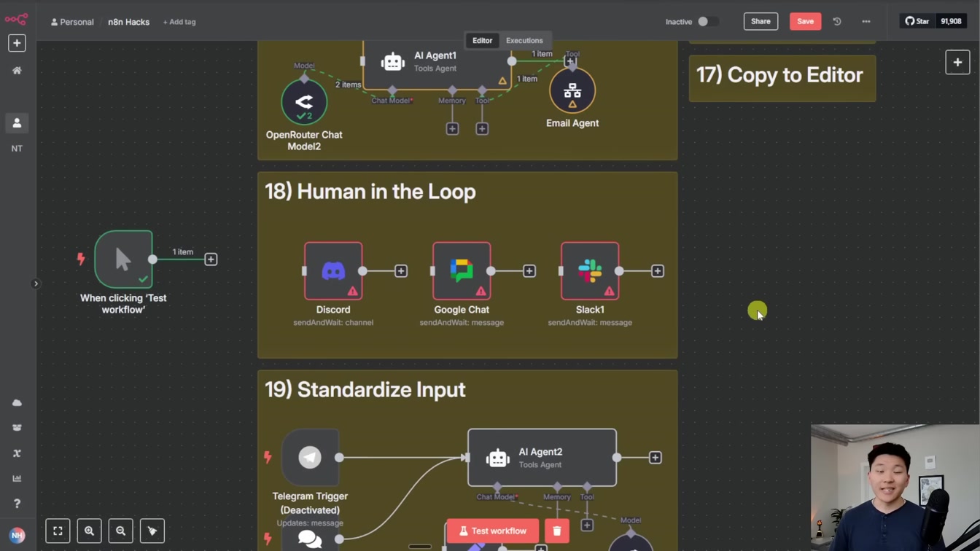Click the 91,908 star count
Screen dimensions: 980x551
pyautogui.click(x=951, y=21)
